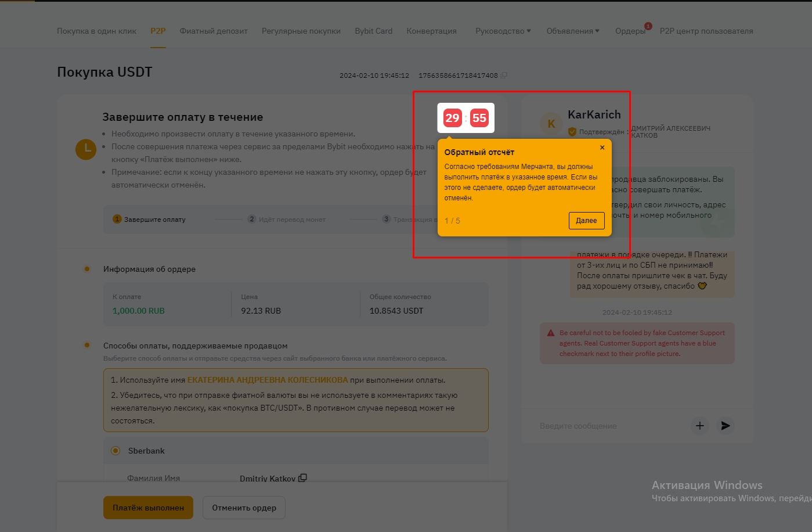812x532 pixels.
Task: Open the Конвертация tab
Action: pos(431,31)
